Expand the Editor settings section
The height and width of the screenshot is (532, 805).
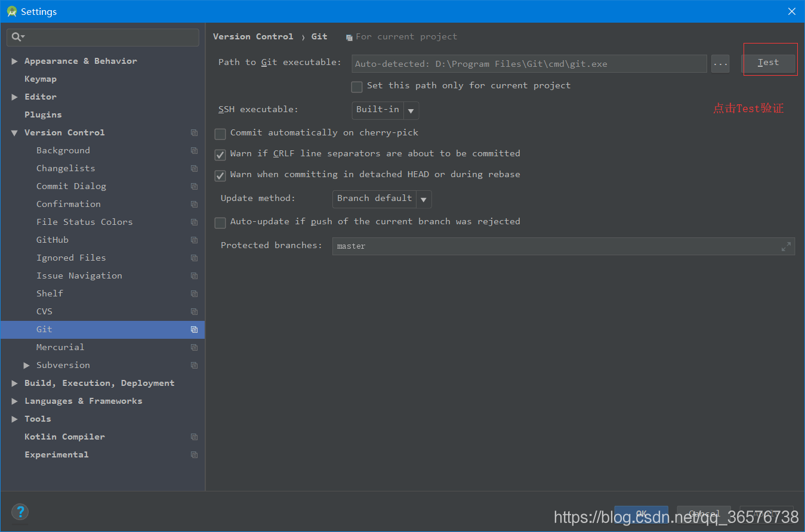point(14,97)
